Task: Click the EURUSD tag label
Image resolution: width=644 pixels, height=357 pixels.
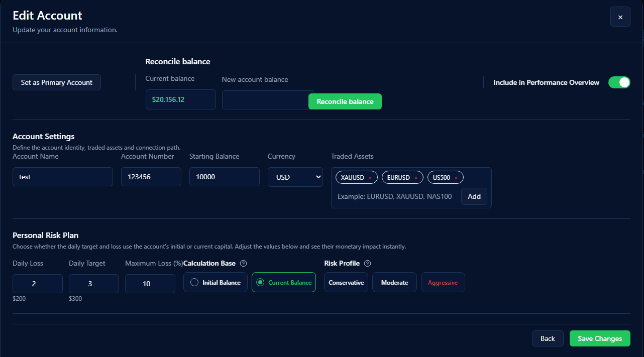Action: [x=398, y=178]
